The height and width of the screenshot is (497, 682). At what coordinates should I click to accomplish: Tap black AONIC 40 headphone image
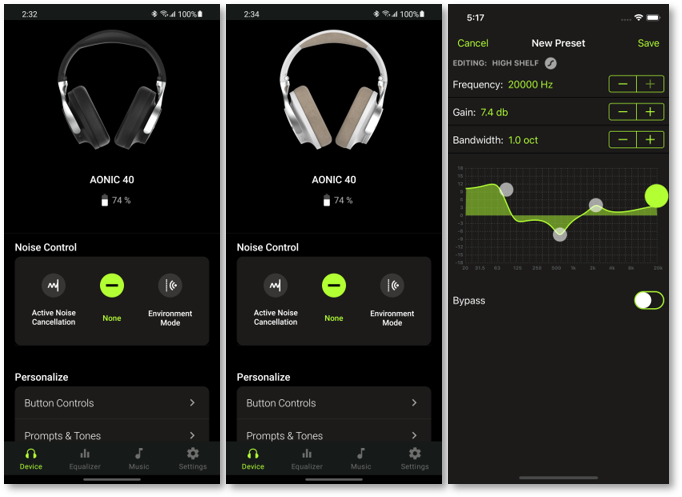point(112,89)
